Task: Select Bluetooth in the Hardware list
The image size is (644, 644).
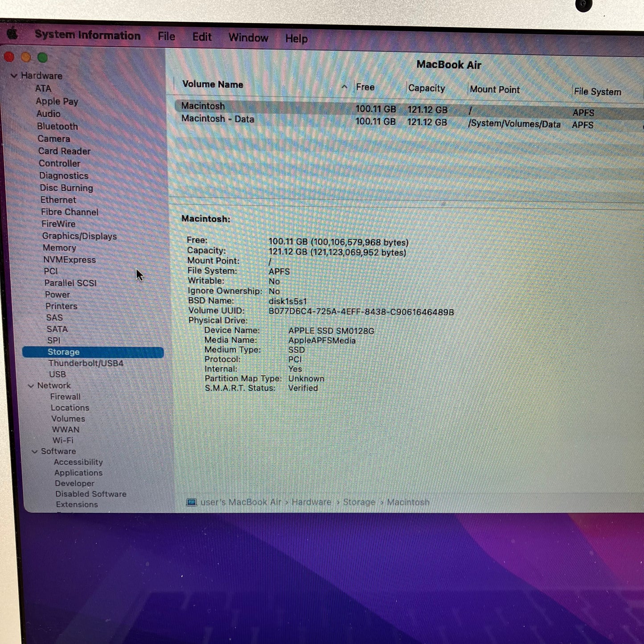Action: click(x=57, y=126)
